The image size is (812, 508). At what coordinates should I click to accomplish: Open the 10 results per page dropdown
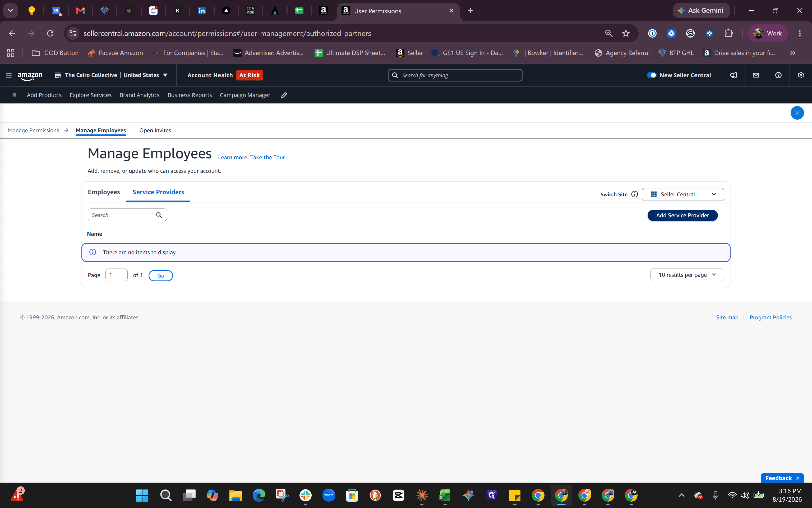[x=687, y=275]
